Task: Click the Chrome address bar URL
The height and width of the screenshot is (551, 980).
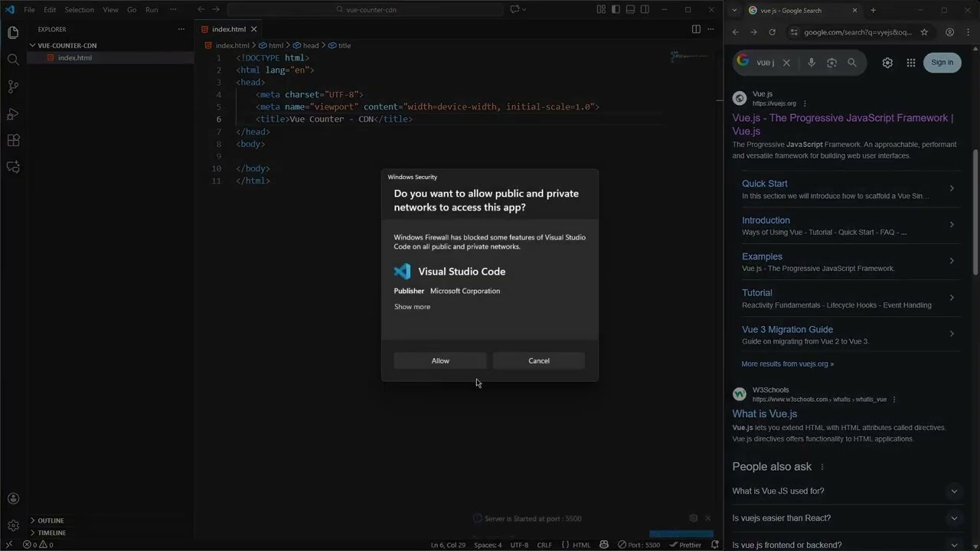Action: click(x=857, y=32)
